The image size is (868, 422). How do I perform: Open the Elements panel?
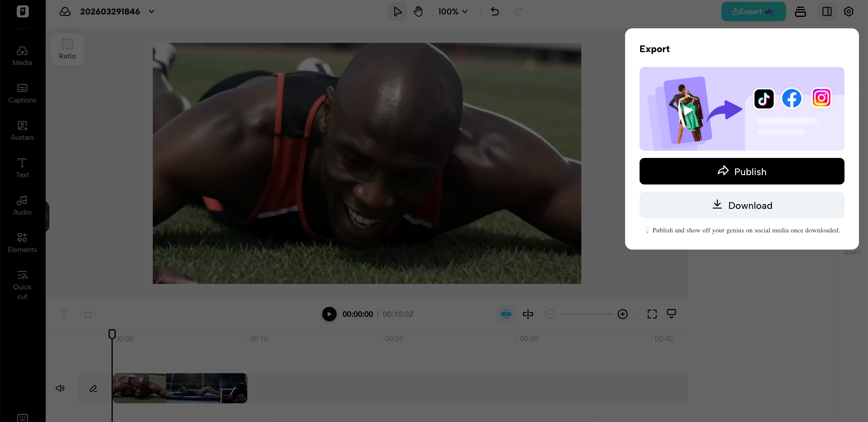pyautogui.click(x=22, y=242)
